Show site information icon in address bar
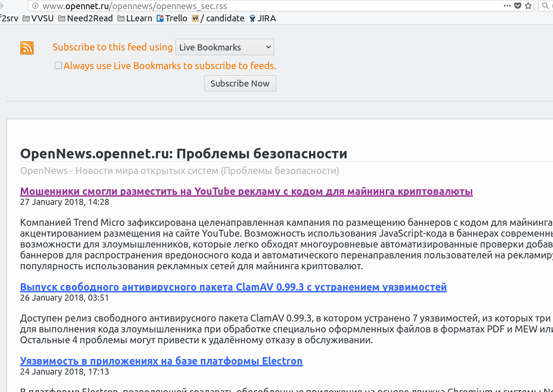This screenshot has height=392, width=553. [35, 6]
